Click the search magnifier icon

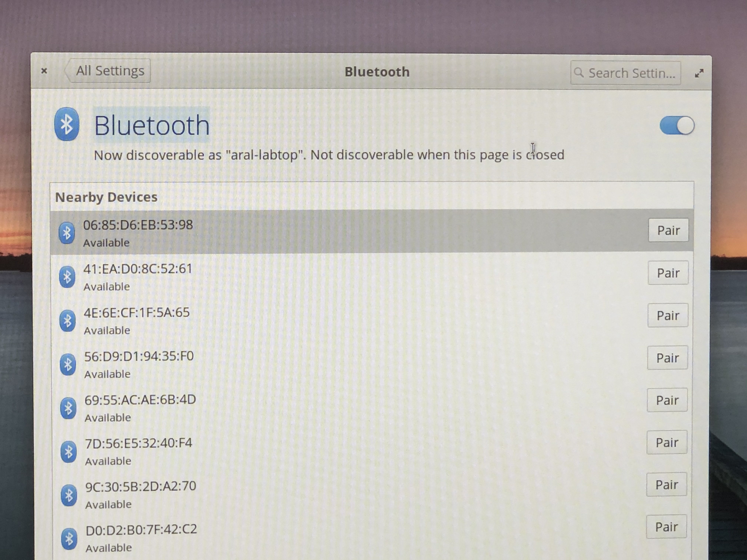(579, 73)
